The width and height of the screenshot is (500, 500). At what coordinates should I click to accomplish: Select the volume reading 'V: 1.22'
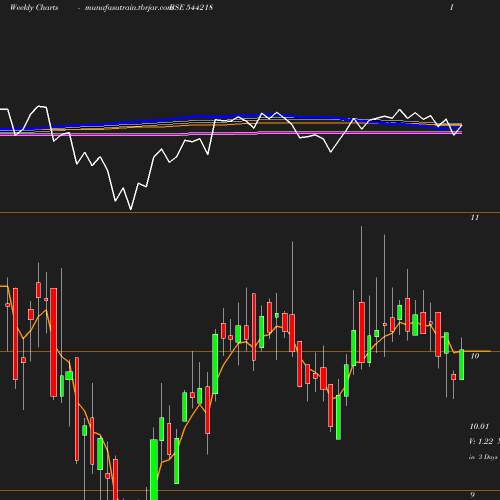[x=481, y=441]
